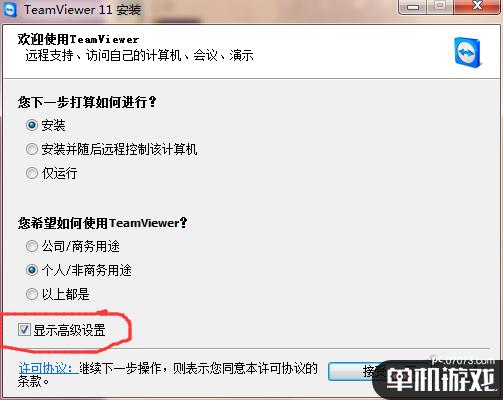Choose 公司/商务用途 usage option
The image size is (503, 400).
[32, 246]
